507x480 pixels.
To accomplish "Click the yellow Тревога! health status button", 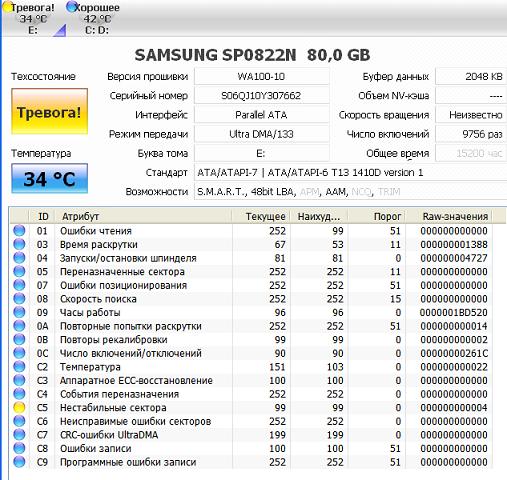I will (x=49, y=111).
